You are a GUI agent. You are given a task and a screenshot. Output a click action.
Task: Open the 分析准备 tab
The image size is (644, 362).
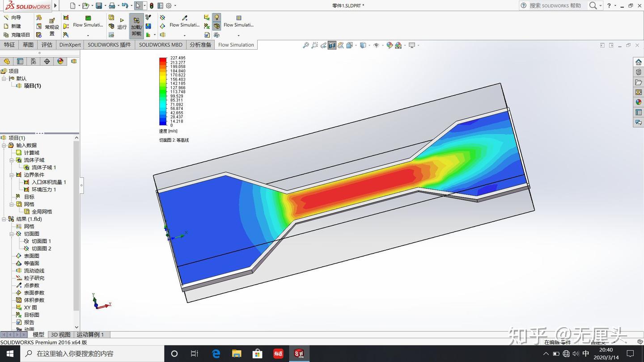(x=200, y=45)
